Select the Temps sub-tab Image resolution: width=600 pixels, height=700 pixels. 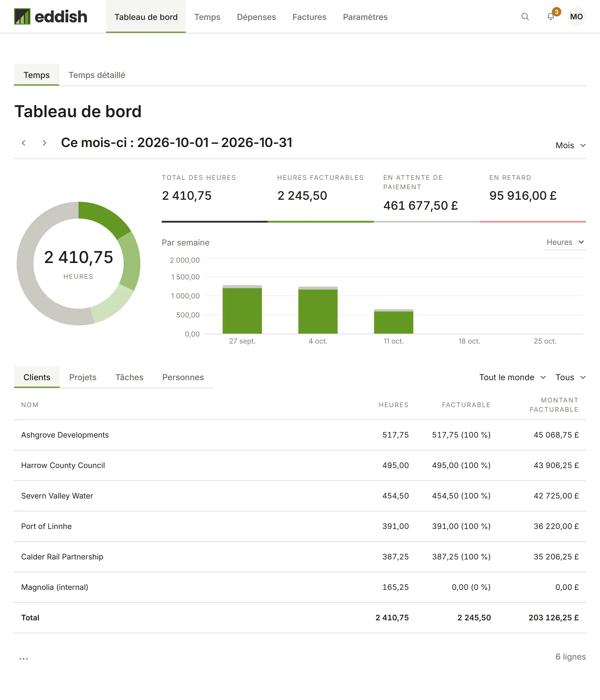(37, 75)
